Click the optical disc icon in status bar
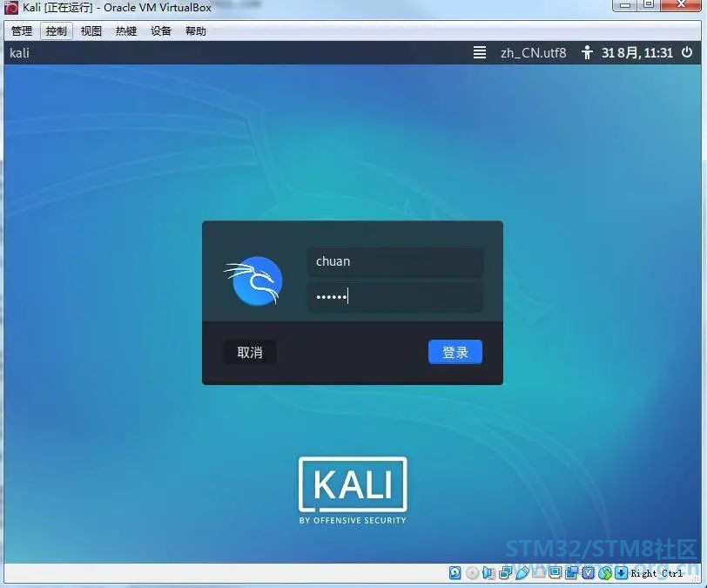 point(472,572)
